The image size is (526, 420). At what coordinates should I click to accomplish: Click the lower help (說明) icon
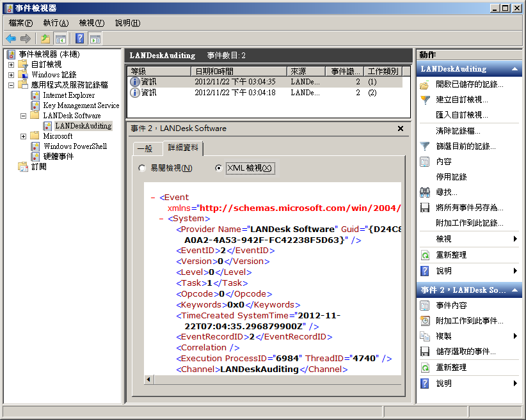point(425,383)
